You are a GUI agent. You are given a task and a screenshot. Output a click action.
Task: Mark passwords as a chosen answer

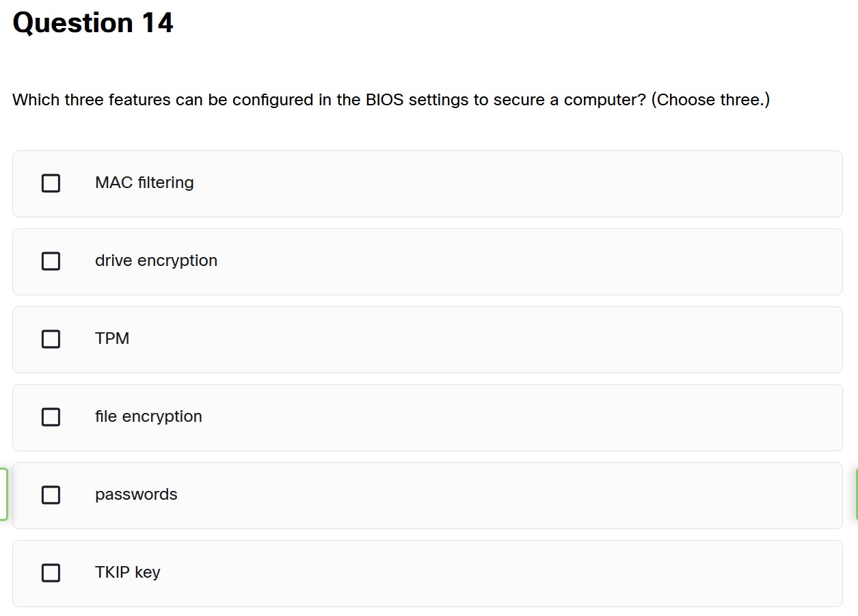51,495
